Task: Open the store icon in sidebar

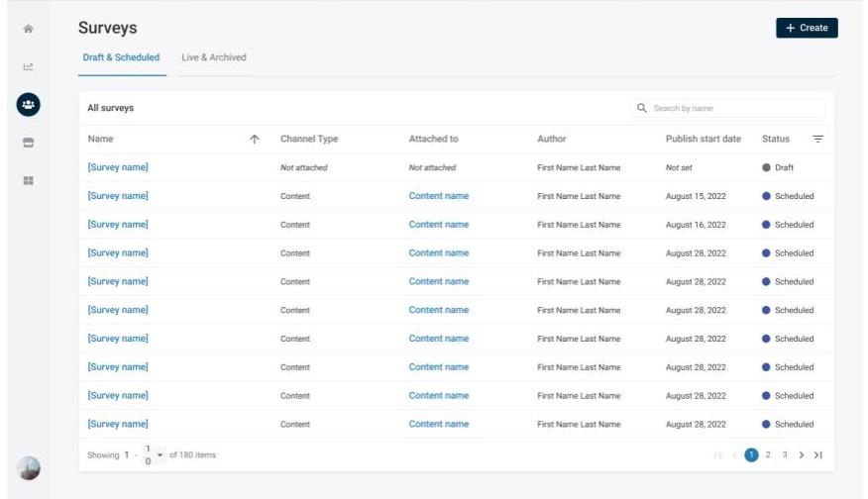Action: (28, 143)
